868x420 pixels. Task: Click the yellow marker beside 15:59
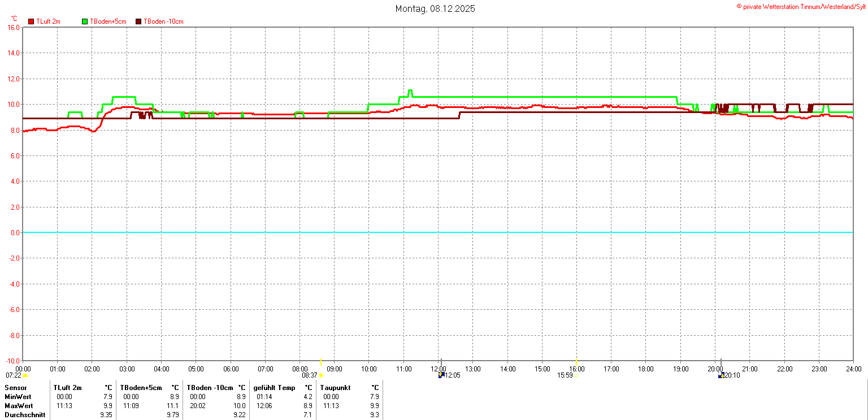pos(576,375)
